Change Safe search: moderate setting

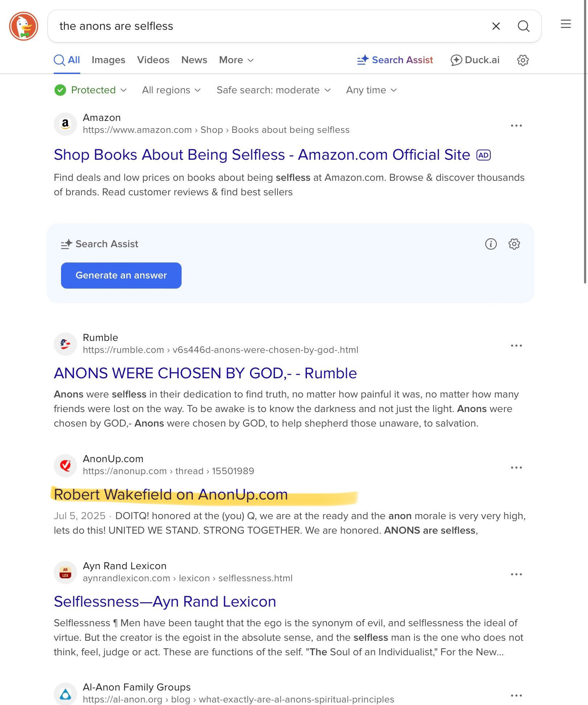273,90
